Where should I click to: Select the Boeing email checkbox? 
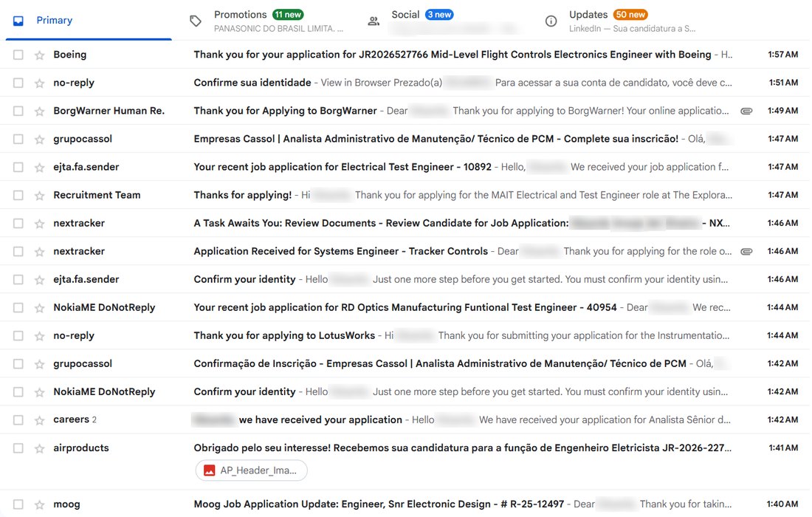pos(18,55)
